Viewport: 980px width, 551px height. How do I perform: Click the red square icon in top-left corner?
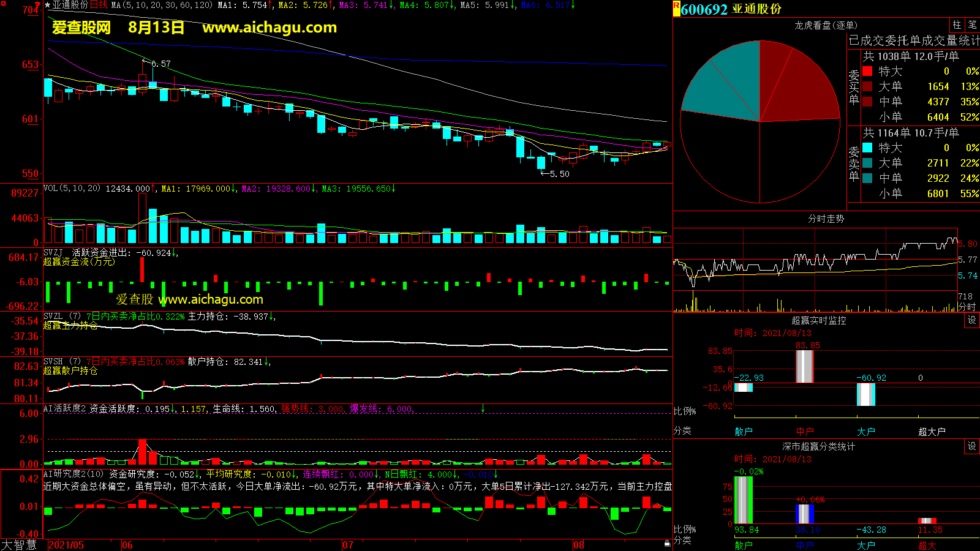(x=3, y=4)
